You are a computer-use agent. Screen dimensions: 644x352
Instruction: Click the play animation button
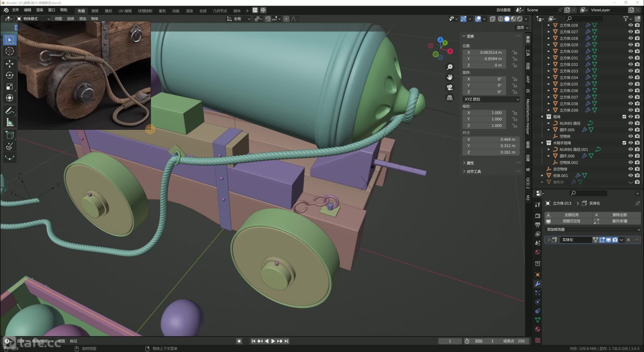[273, 341]
